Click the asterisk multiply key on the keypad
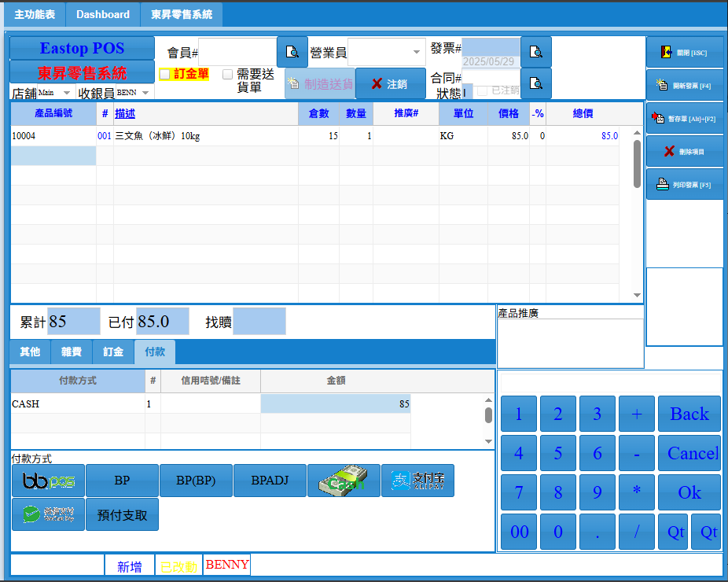The image size is (728, 582). (x=637, y=492)
